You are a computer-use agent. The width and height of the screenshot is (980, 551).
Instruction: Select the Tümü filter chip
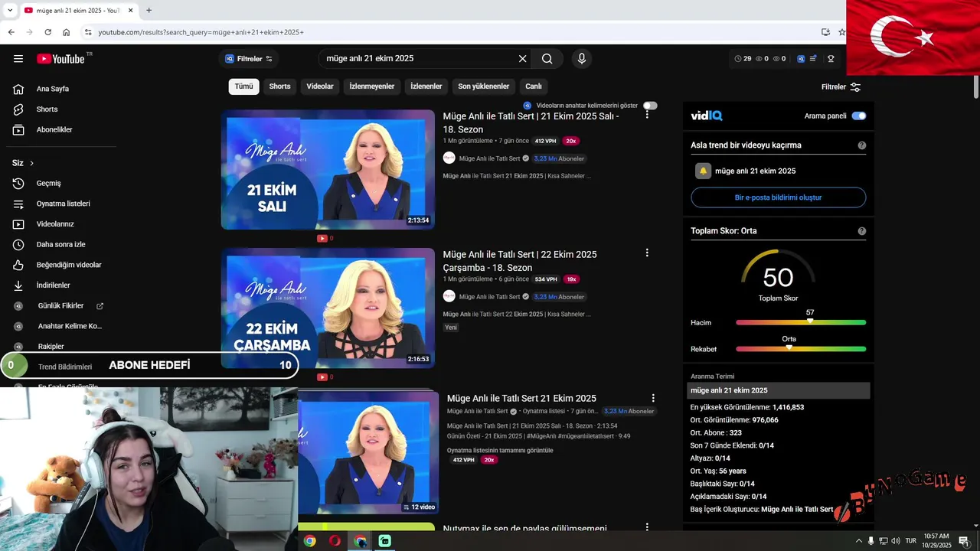tap(243, 86)
